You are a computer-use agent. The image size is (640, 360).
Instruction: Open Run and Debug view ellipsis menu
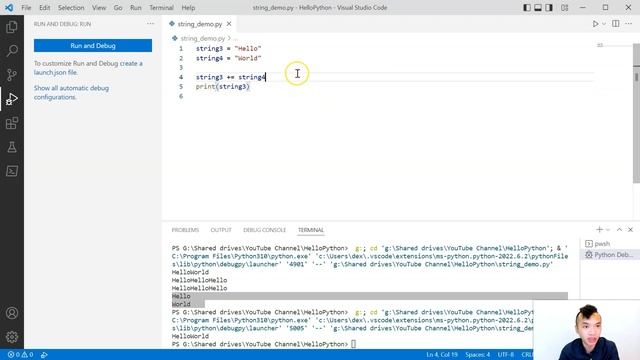[x=151, y=24]
